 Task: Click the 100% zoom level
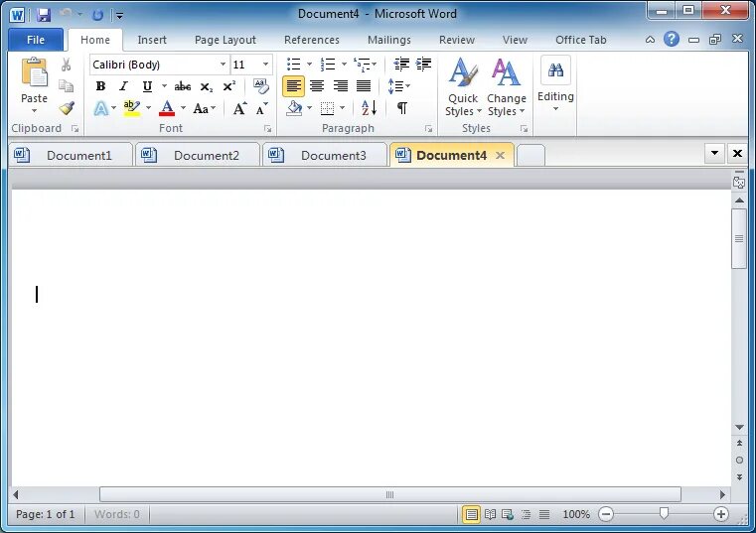click(x=576, y=515)
